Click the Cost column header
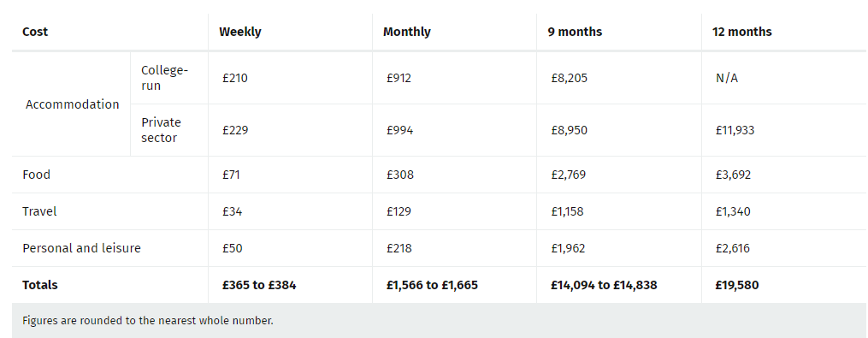868x338 pixels. [35, 32]
